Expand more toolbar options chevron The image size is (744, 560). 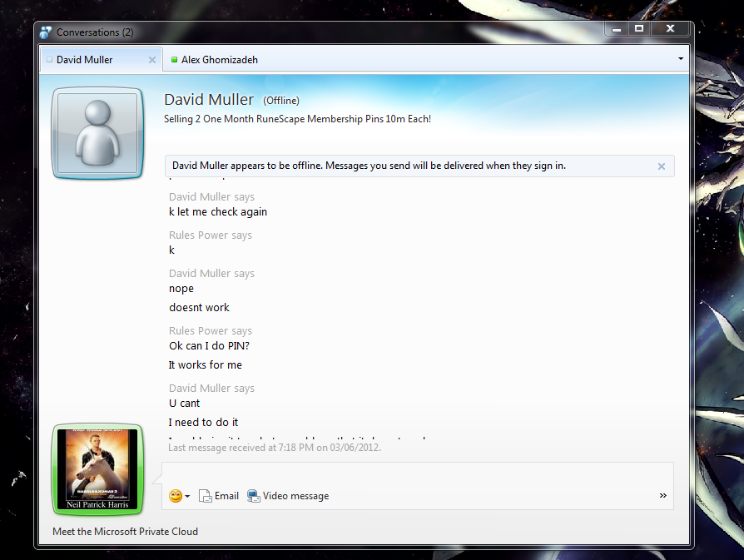point(663,495)
